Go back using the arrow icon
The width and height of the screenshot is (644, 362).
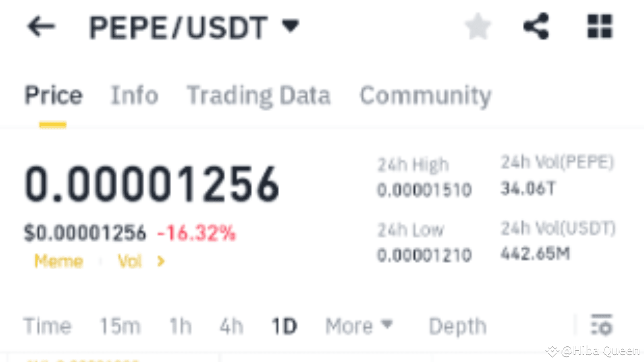click(x=40, y=27)
